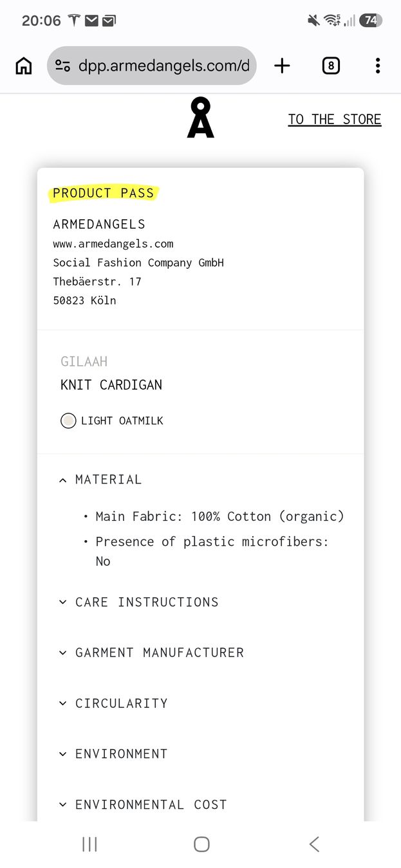Expand the Garment Manufacturer section
Viewport: 401px width, 868px height.
[151, 653]
